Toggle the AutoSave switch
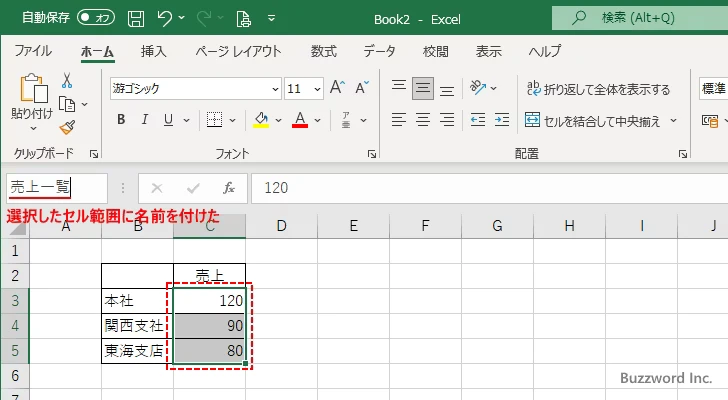The width and height of the screenshot is (728, 400). (96, 18)
